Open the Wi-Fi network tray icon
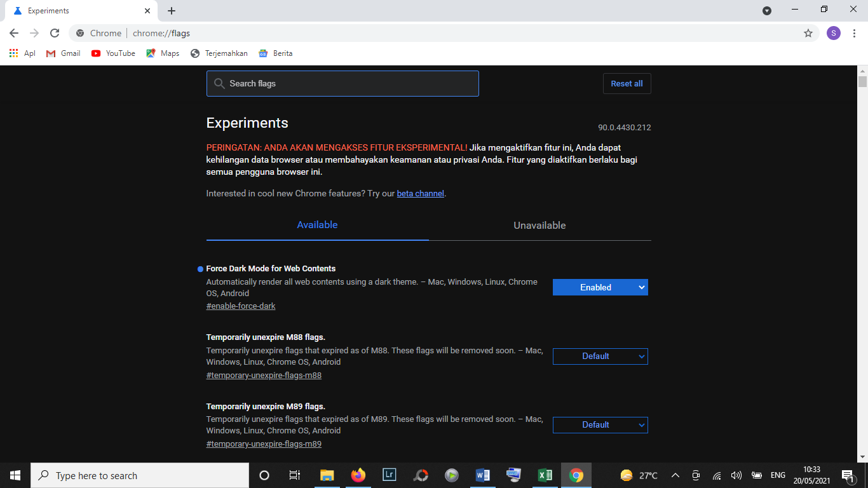 pos(717,475)
